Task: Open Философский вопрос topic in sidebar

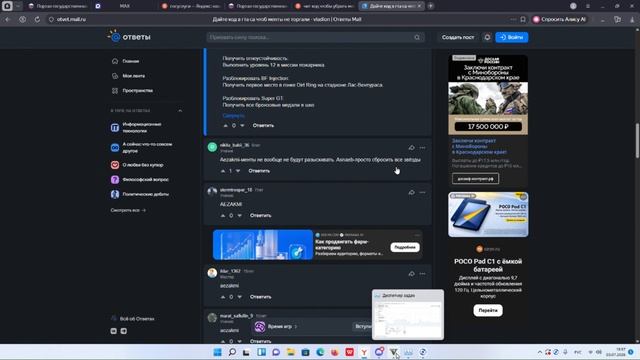Action: (140, 180)
